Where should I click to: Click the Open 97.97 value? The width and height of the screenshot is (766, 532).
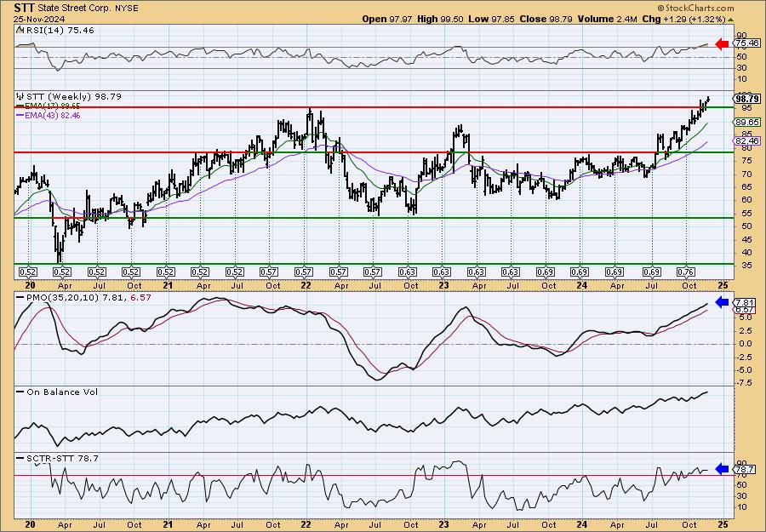pos(387,19)
